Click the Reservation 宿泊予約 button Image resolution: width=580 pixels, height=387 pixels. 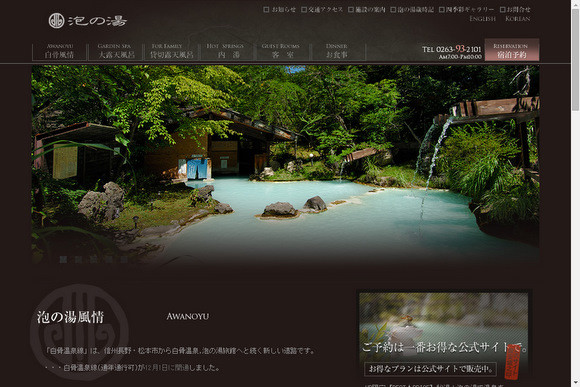pos(512,50)
